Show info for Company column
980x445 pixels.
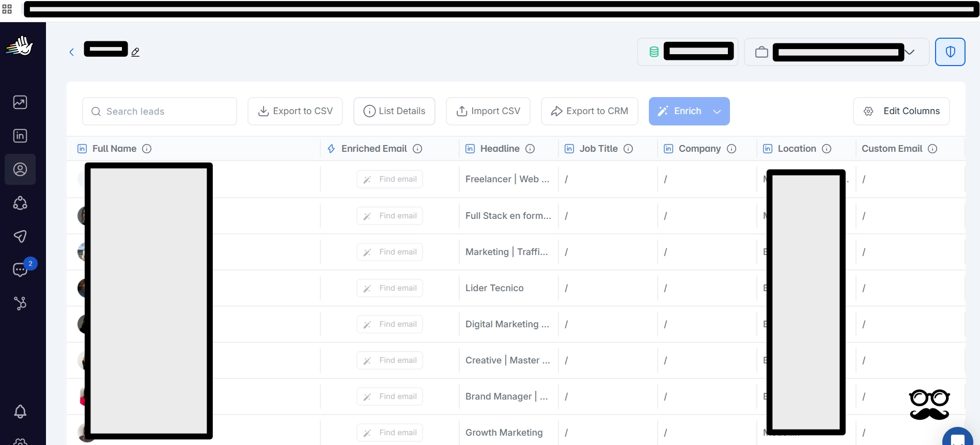click(732, 149)
